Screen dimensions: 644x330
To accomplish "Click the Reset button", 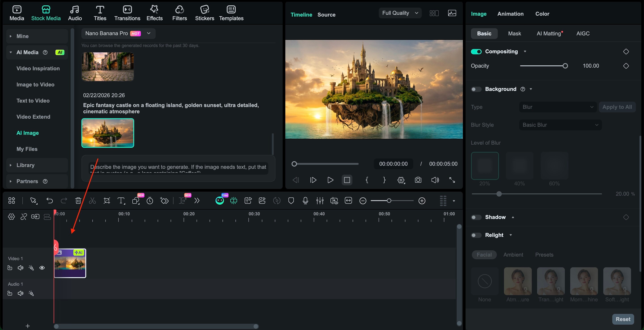I will (623, 319).
